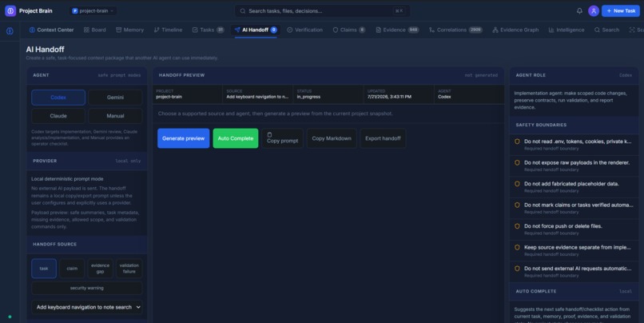This screenshot has height=323, width=644.
Task: Open the Evidence tab
Action: pyautogui.click(x=397, y=30)
